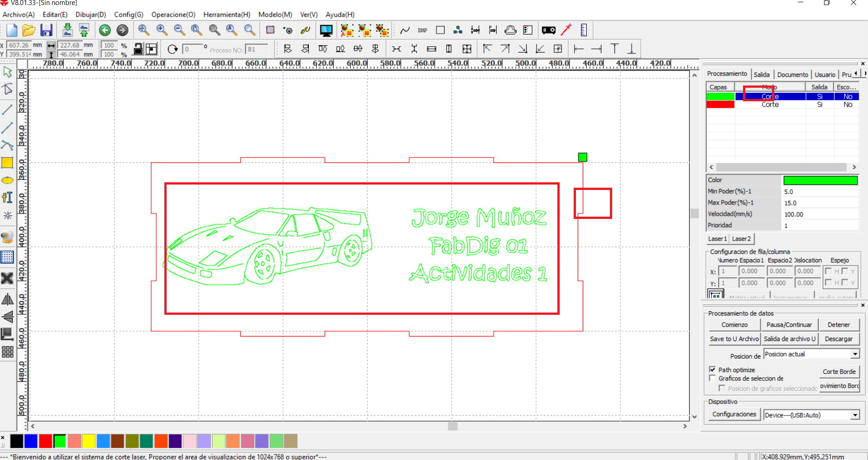
Task: Select the Laser2 tab
Action: click(x=741, y=239)
